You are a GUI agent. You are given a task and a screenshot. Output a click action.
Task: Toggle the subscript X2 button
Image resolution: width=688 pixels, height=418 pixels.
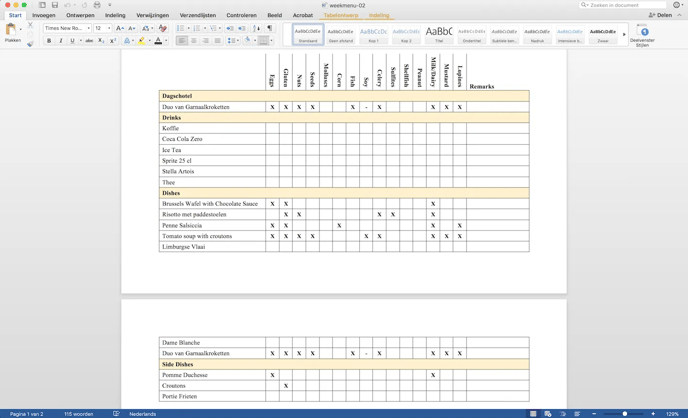coord(101,41)
